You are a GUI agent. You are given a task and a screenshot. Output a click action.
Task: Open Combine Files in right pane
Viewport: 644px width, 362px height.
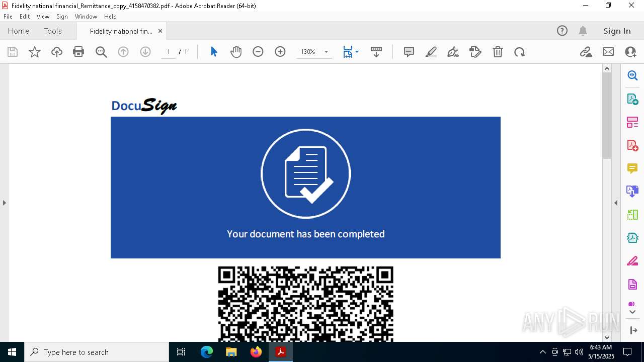coord(632,192)
